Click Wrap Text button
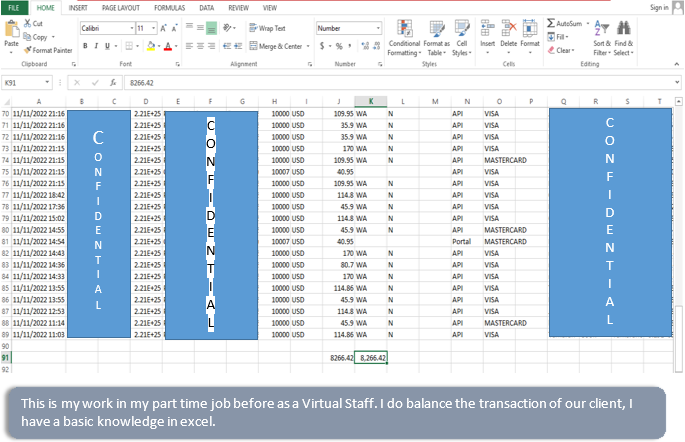685x442 pixels. 267,28
